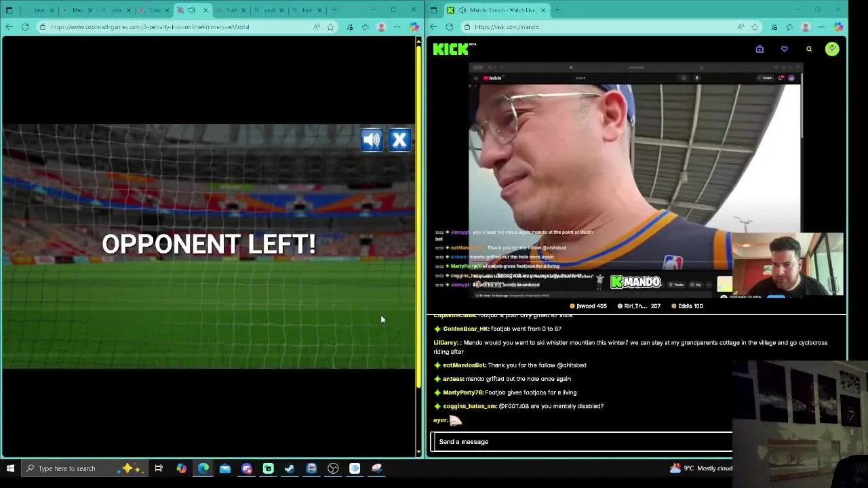Open Kick following heart icon

click(x=785, y=49)
